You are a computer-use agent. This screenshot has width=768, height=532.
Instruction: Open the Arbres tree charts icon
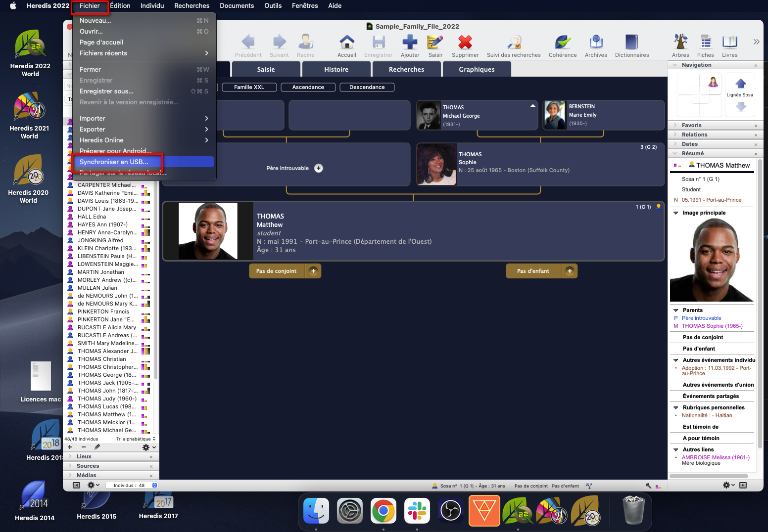680,44
